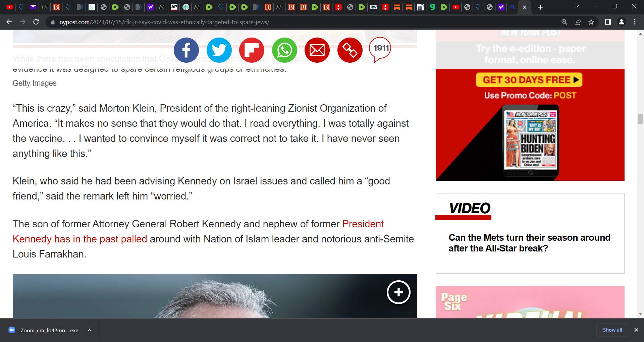Screen dimensions: 644x342
Task: Close the downloads bar
Action: (636, 330)
